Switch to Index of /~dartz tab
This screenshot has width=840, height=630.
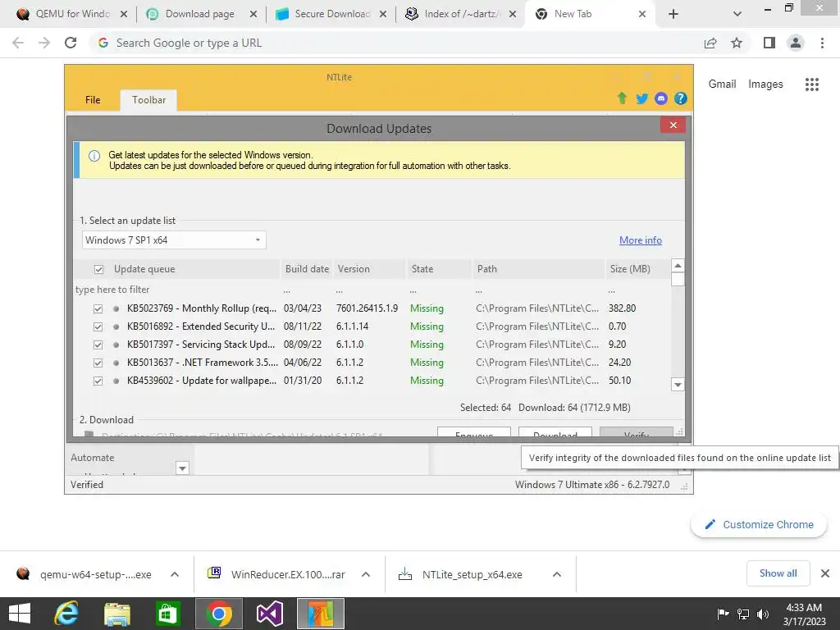click(462, 14)
